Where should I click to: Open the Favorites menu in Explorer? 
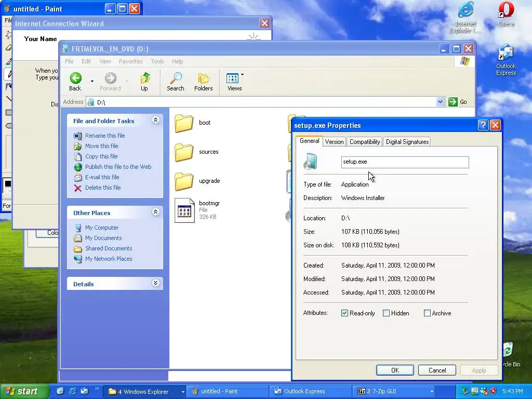(130, 61)
